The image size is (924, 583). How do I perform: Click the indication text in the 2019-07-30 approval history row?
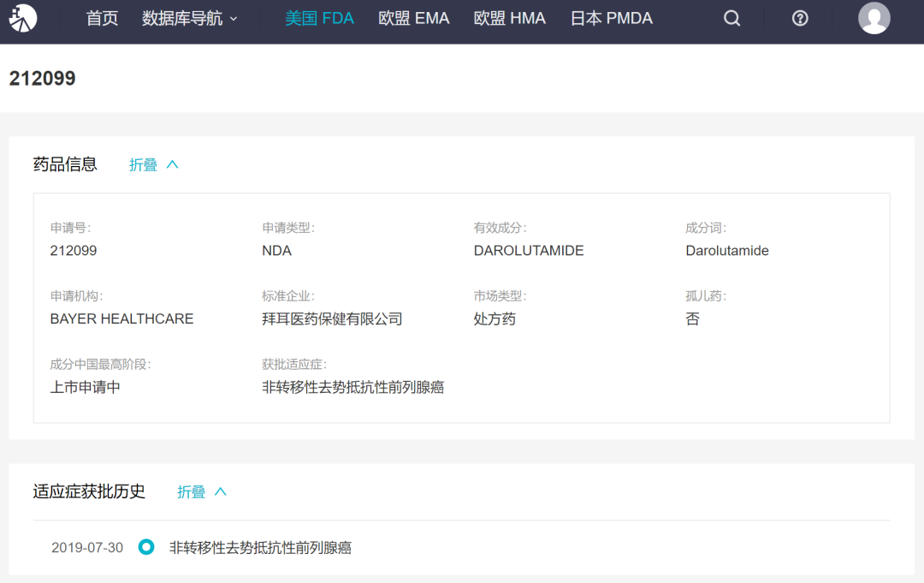pos(260,548)
